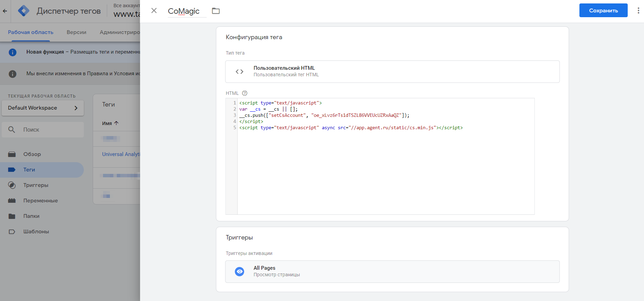Click the Конфигурация тега heading

[254, 37]
